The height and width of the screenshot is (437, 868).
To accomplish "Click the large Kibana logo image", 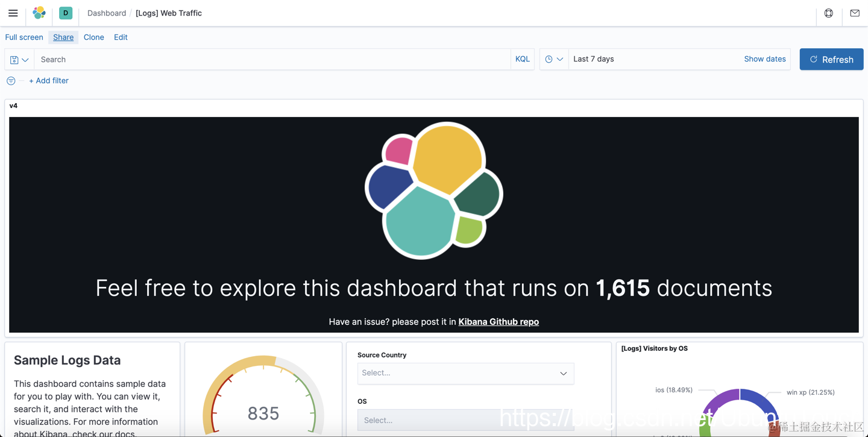I will click(x=434, y=190).
